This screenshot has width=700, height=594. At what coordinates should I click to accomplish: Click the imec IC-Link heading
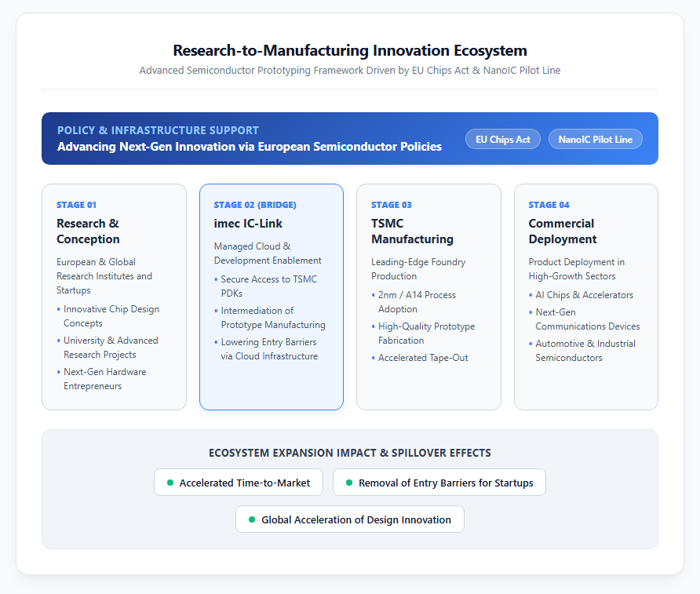[248, 224]
